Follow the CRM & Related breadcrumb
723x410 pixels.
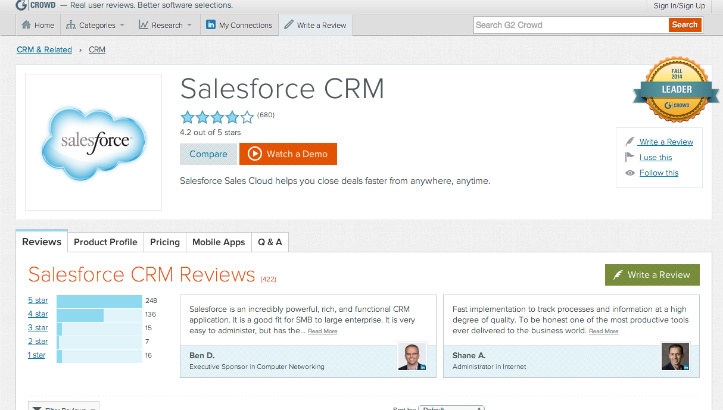[x=44, y=49]
